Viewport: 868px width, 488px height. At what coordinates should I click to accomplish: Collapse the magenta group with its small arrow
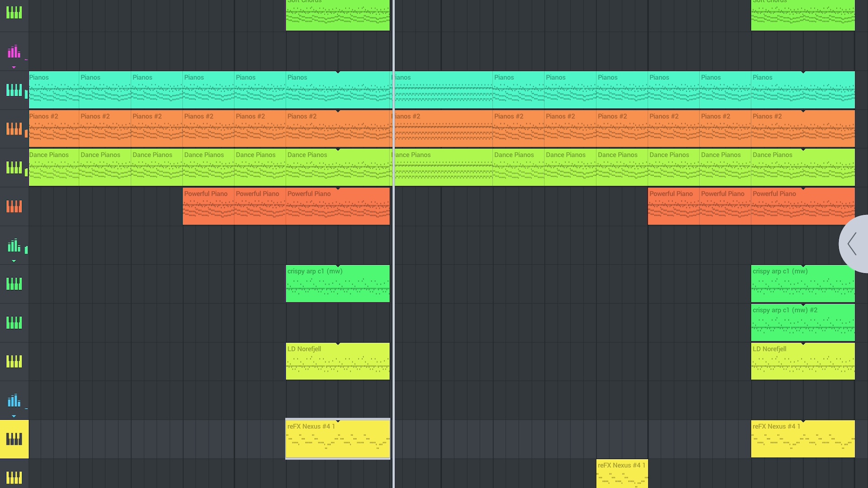14,67
